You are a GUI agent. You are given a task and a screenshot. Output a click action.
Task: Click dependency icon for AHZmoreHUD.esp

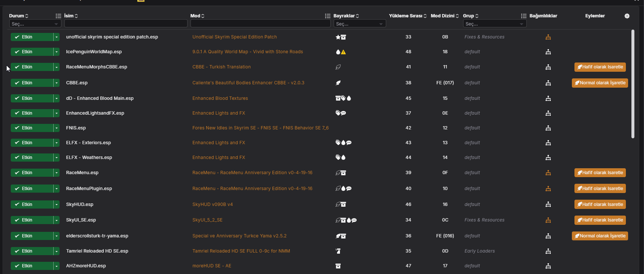tap(548, 266)
